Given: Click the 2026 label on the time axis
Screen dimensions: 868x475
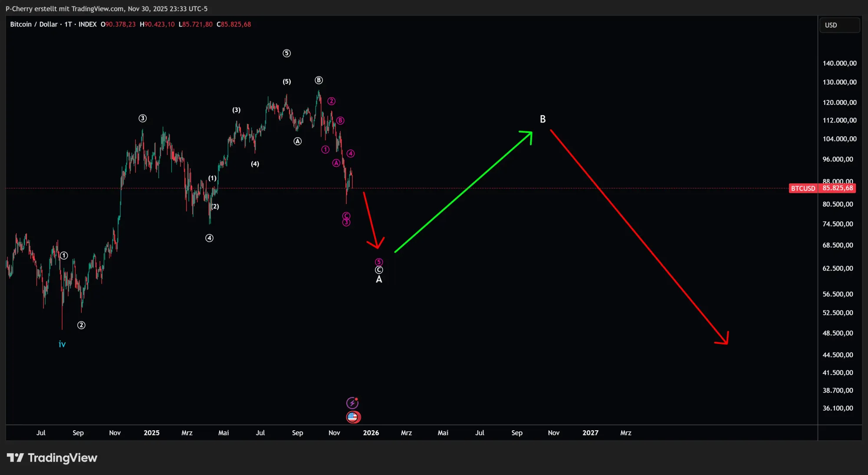Looking at the screenshot, I should click(x=371, y=433).
